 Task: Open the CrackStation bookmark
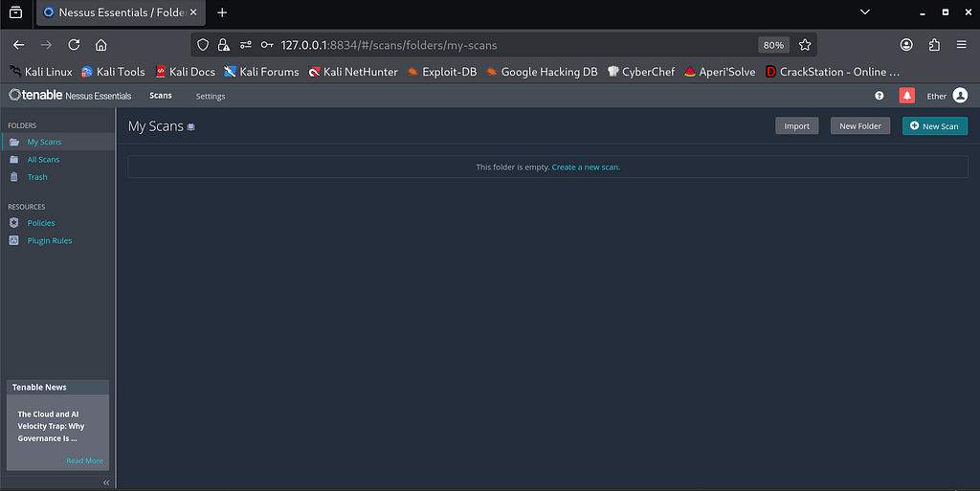pos(833,72)
